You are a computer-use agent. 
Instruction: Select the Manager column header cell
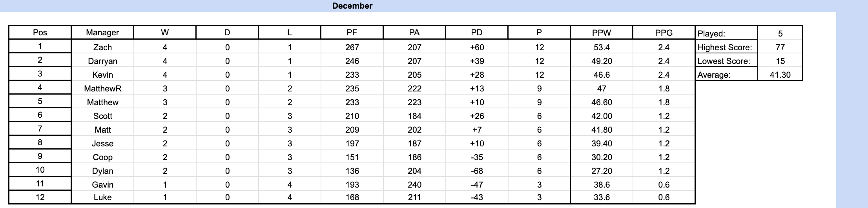point(102,33)
